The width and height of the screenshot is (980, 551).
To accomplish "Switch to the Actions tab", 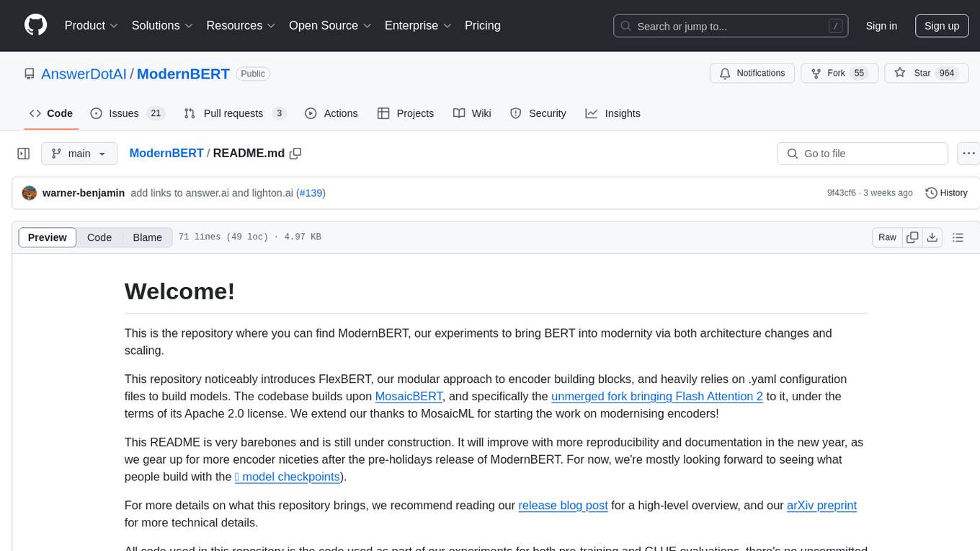I will pos(331,113).
